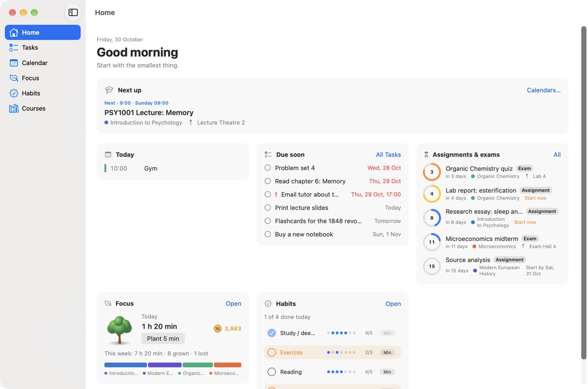Screen dimensions: 588x389
Task: Go to Calendar in the sidebar
Action: click(43, 63)
